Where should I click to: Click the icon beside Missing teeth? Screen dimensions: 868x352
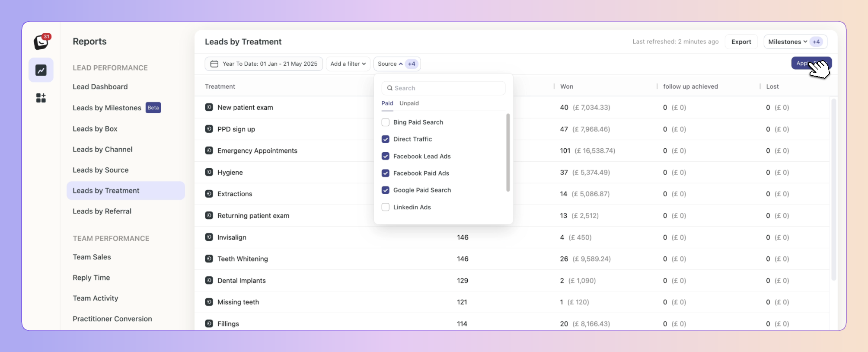point(209,302)
